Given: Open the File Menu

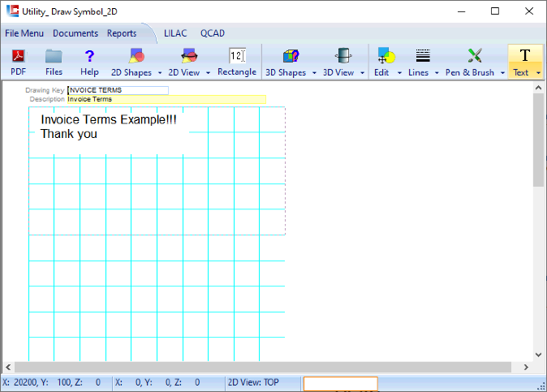Looking at the screenshot, I should 24,33.
